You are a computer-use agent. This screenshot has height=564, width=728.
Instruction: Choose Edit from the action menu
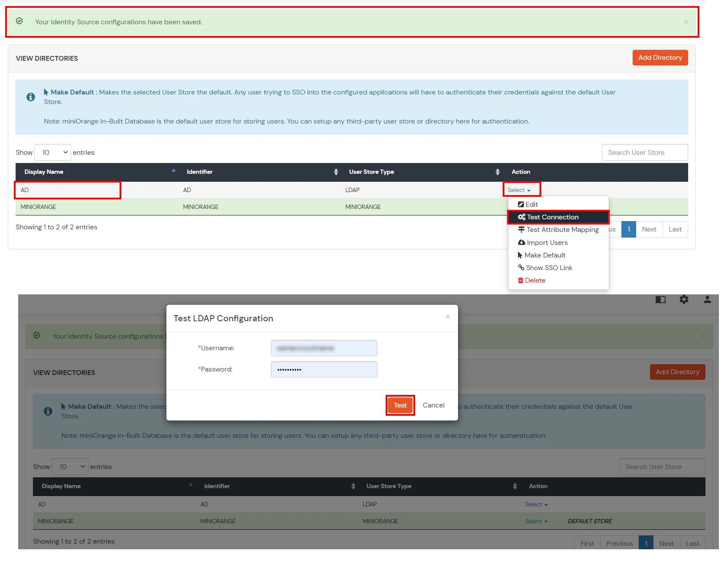click(x=528, y=205)
